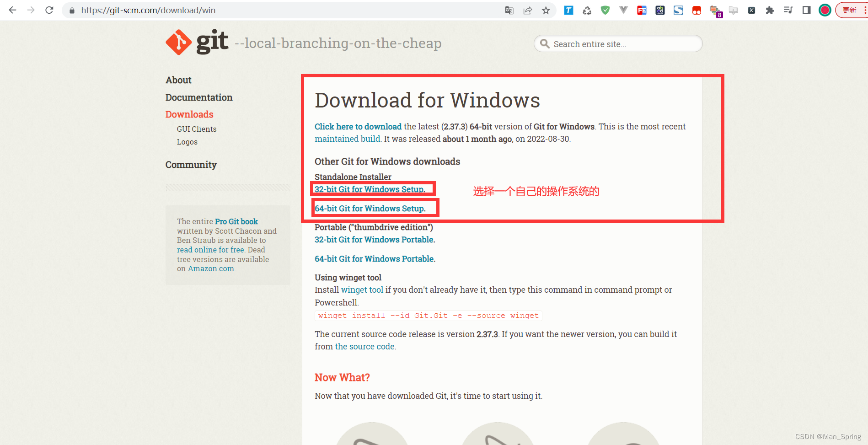Open the translate page icon
This screenshot has height=445, width=868.
click(x=509, y=10)
